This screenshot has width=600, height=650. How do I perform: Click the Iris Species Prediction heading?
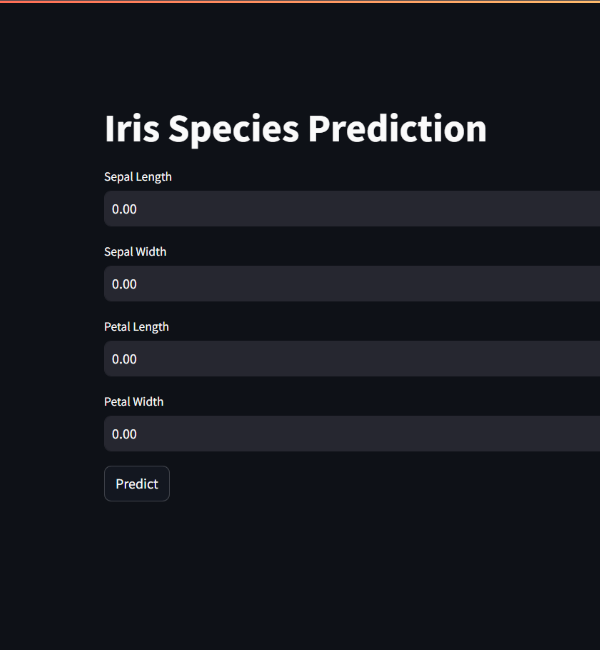click(296, 129)
